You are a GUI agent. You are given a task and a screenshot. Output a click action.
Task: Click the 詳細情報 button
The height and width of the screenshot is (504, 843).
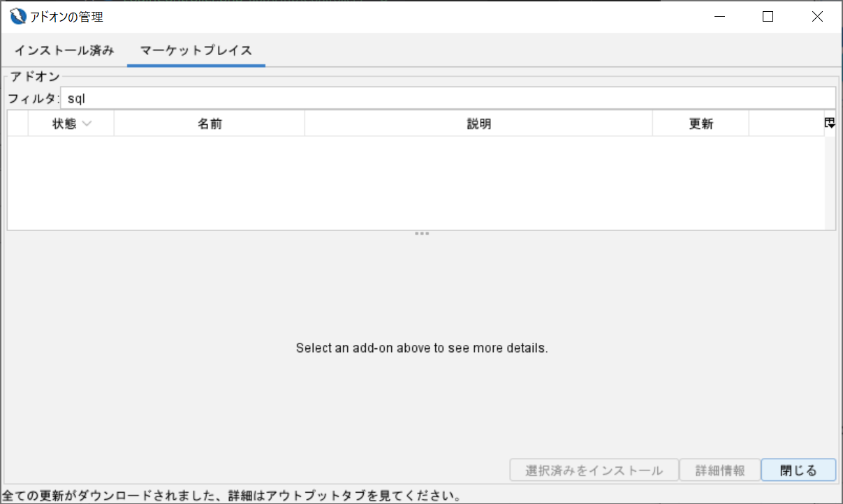720,470
